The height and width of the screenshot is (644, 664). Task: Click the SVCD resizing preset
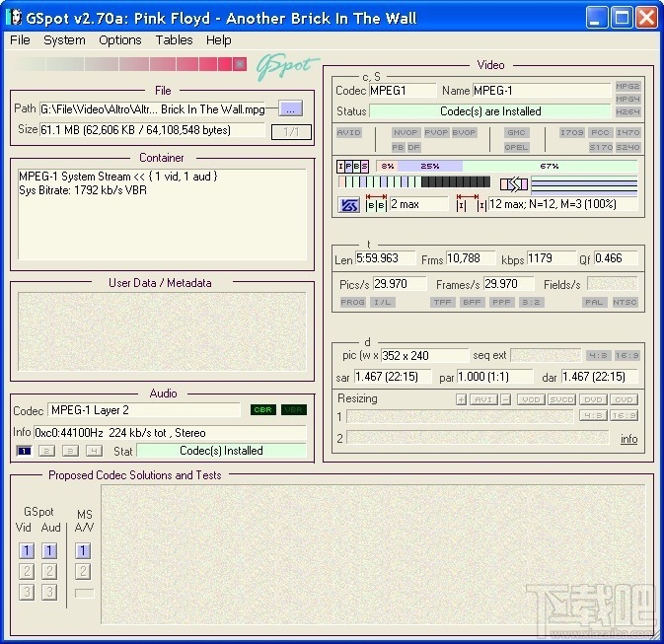(x=561, y=399)
